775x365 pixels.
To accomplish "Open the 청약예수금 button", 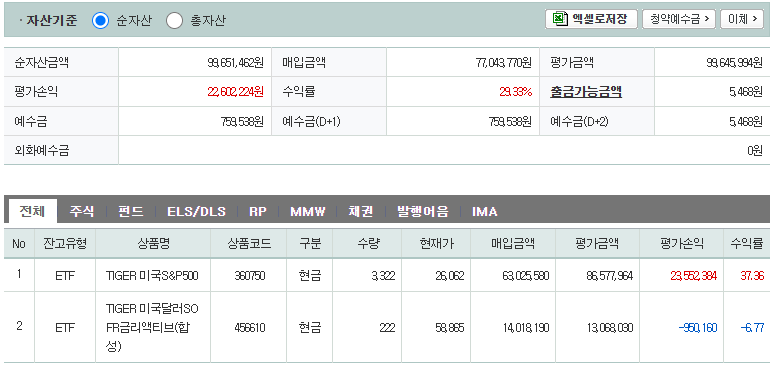I will coord(679,19).
